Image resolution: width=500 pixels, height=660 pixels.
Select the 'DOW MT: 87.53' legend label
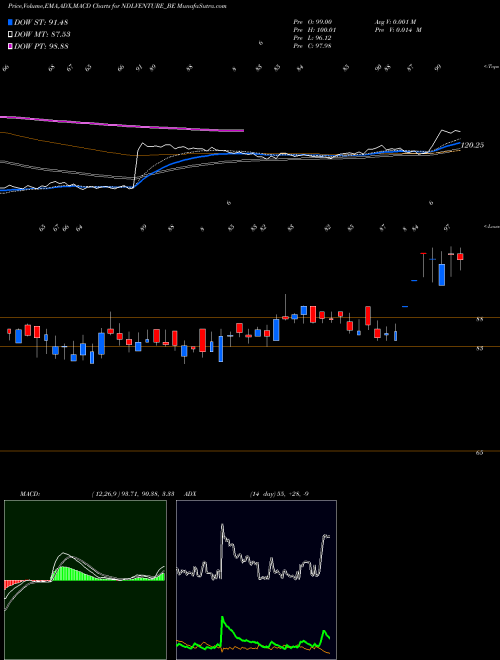42,35
